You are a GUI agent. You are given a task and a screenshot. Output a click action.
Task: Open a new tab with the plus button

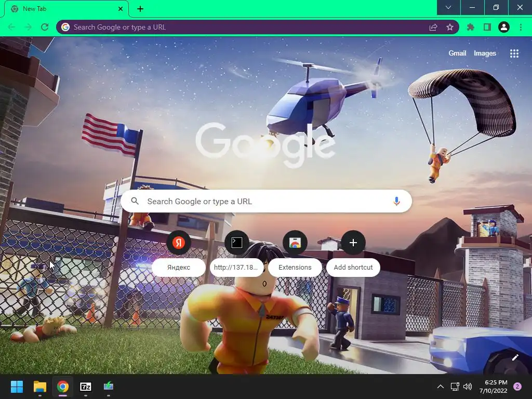(x=140, y=9)
